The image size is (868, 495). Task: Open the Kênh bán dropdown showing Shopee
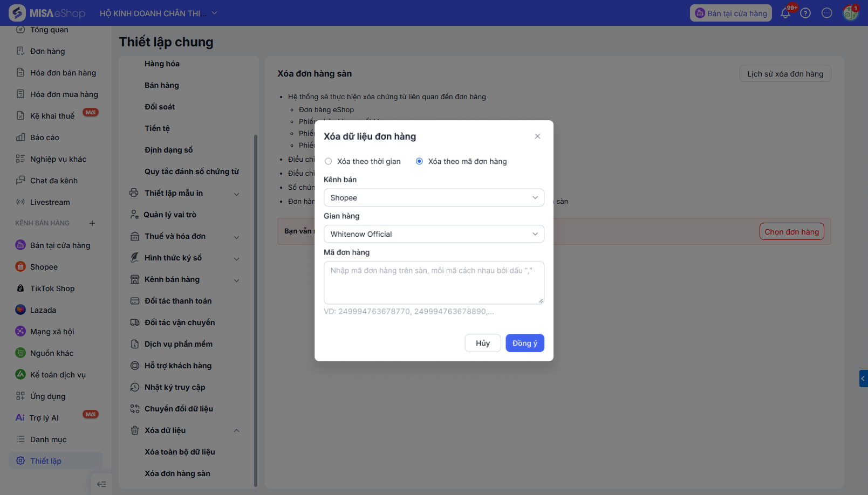[434, 198]
